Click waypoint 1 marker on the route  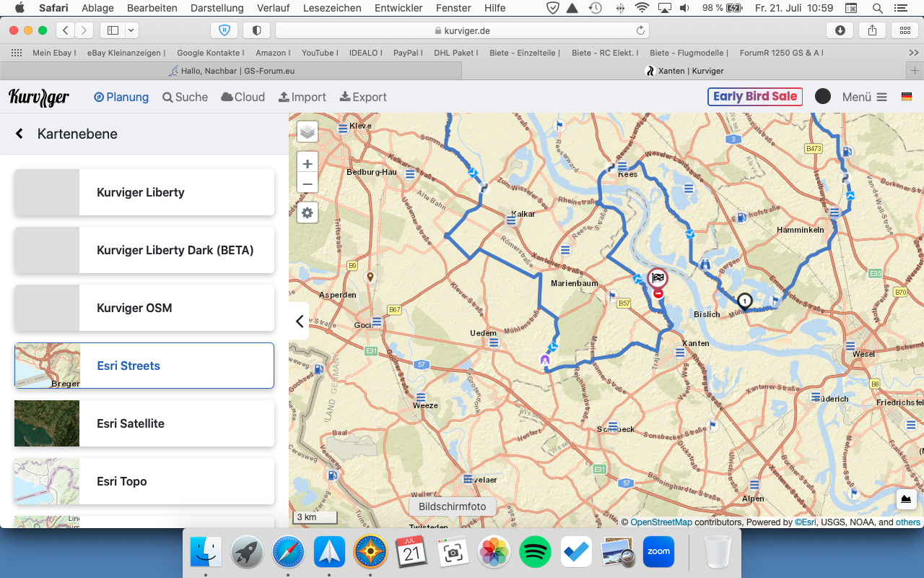744,301
